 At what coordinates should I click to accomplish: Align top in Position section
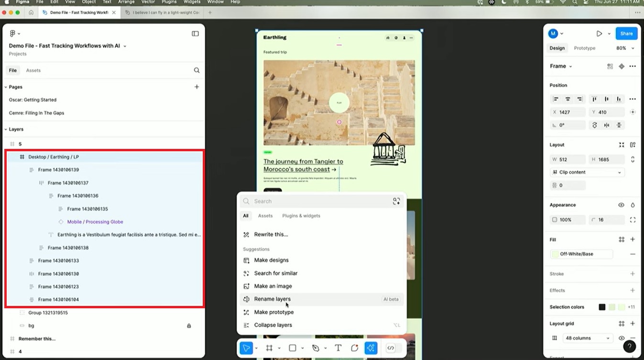click(x=595, y=99)
